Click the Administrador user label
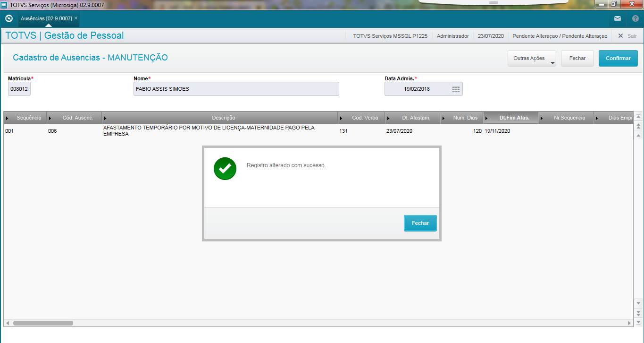Viewport: 644px width, 343px height. (453, 36)
